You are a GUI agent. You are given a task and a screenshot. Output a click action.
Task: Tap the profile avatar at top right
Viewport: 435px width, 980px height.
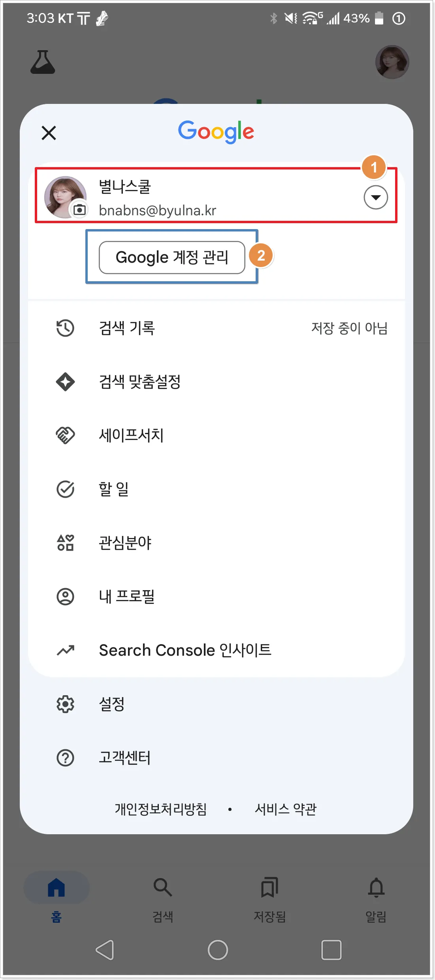[392, 62]
